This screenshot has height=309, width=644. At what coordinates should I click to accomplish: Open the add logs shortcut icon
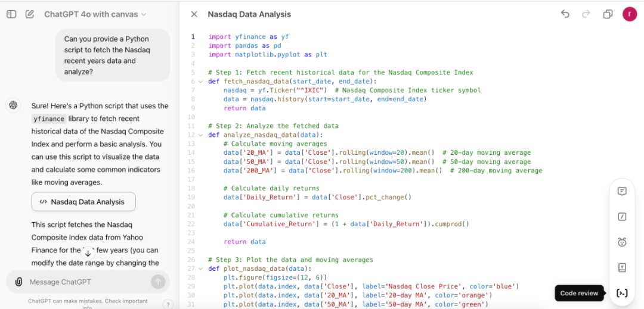[622, 217]
